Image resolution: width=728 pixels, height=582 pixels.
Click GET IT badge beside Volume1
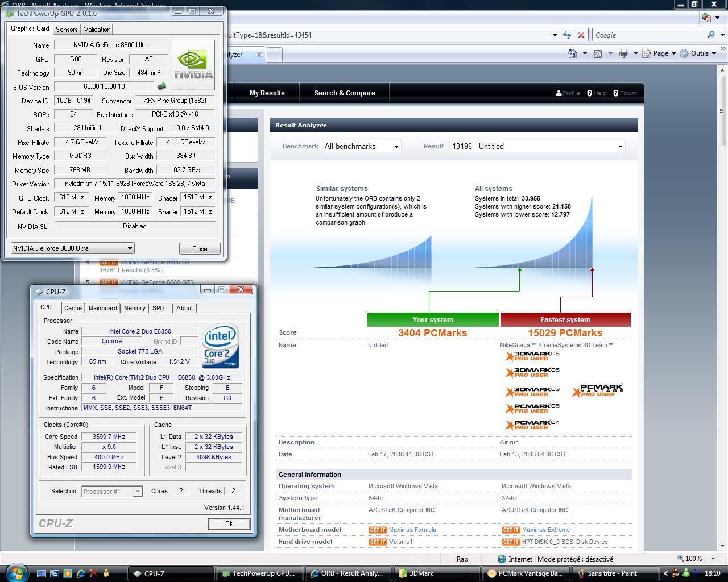378,542
